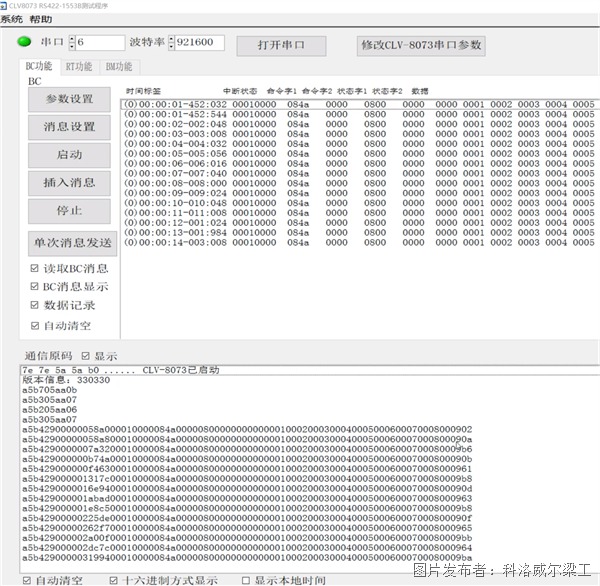Select message row 00:00:07-007:040
Viewport: 600px width, 586px height.
click(x=360, y=173)
